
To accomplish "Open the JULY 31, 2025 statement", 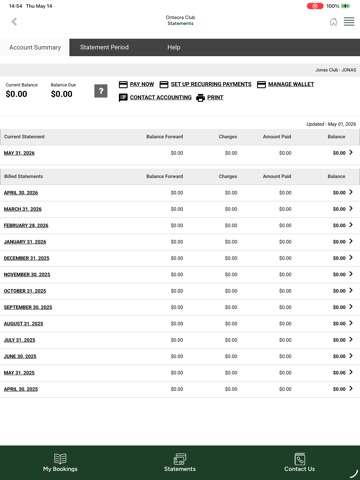I will click(19, 340).
